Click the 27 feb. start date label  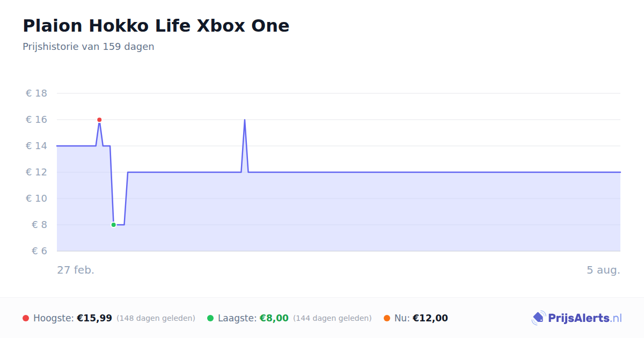[76, 270]
